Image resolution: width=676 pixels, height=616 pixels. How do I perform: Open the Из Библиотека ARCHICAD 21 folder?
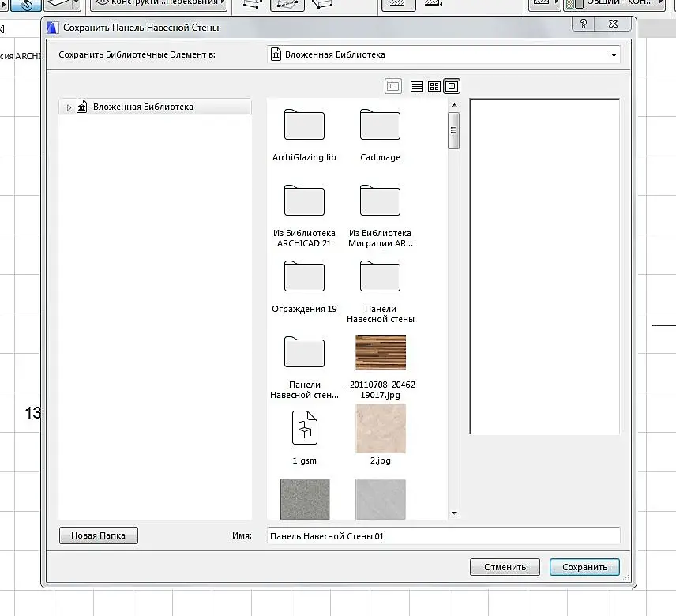coord(304,202)
